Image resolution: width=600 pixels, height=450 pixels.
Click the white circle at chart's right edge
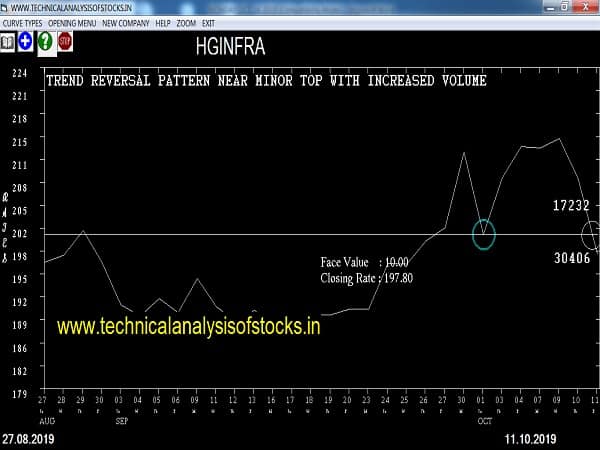(591, 236)
